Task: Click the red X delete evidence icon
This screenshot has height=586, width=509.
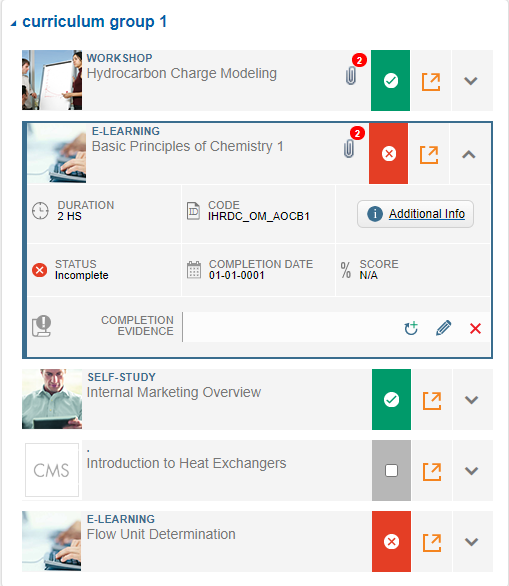Action: coord(475,329)
